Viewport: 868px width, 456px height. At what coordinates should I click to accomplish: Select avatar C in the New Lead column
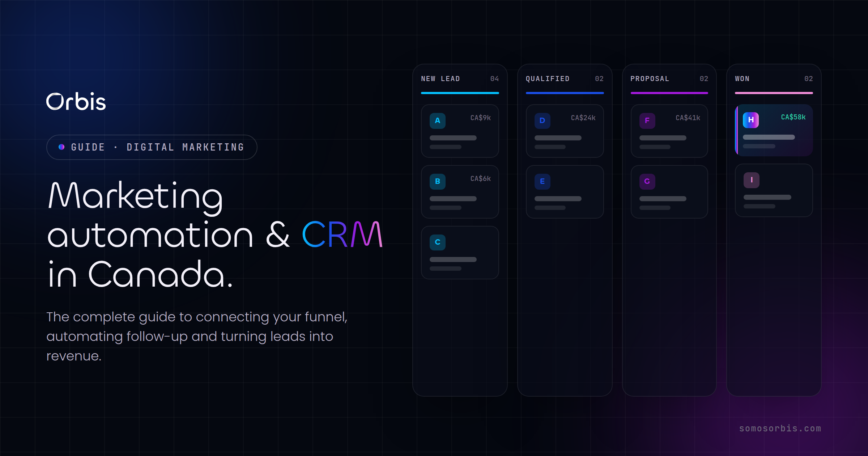438,242
